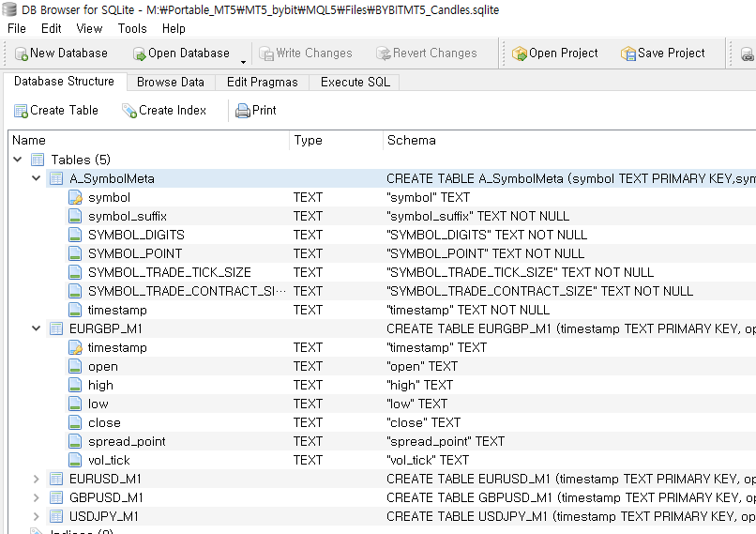Collapse the Tables (5) node

(18, 160)
